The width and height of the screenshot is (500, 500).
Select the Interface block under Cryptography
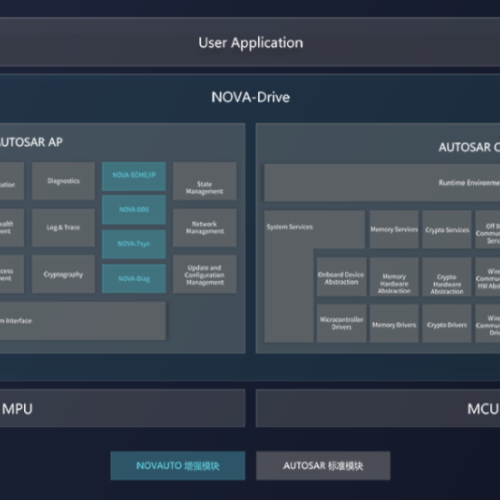[x=83, y=321]
